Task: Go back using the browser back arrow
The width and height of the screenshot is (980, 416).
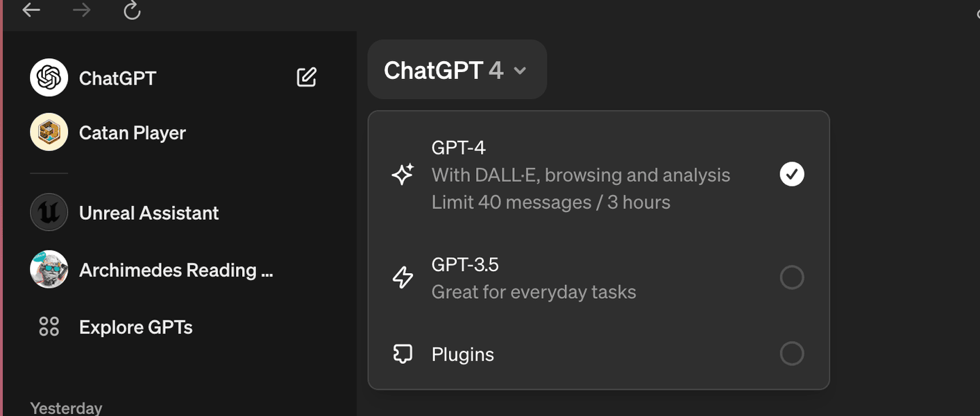Action: point(31,10)
